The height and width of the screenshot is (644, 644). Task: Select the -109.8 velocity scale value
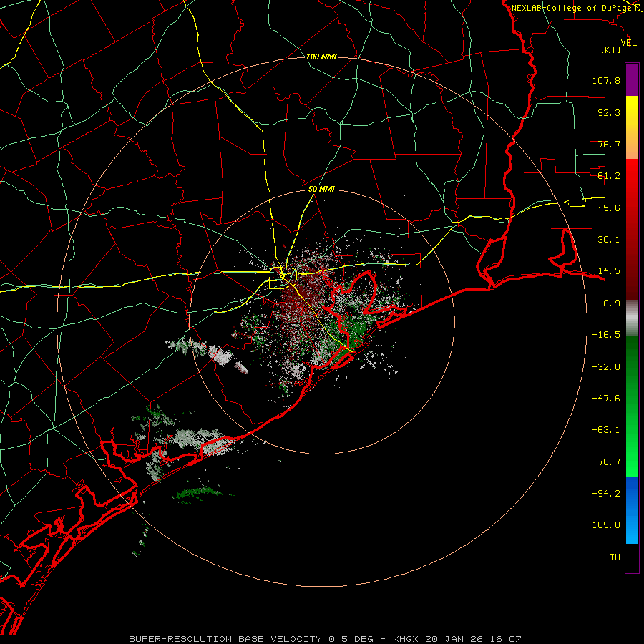[x=603, y=525]
